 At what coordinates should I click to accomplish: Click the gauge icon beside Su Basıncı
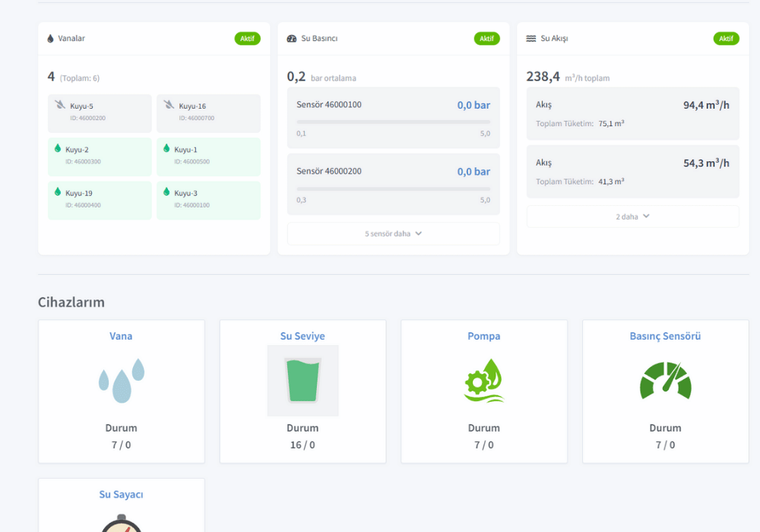(292, 38)
